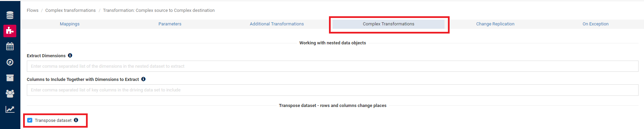644x129 pixels.
Task: Click the Complex transformations breadcrumb link
Action: click(x=70, y=10)
